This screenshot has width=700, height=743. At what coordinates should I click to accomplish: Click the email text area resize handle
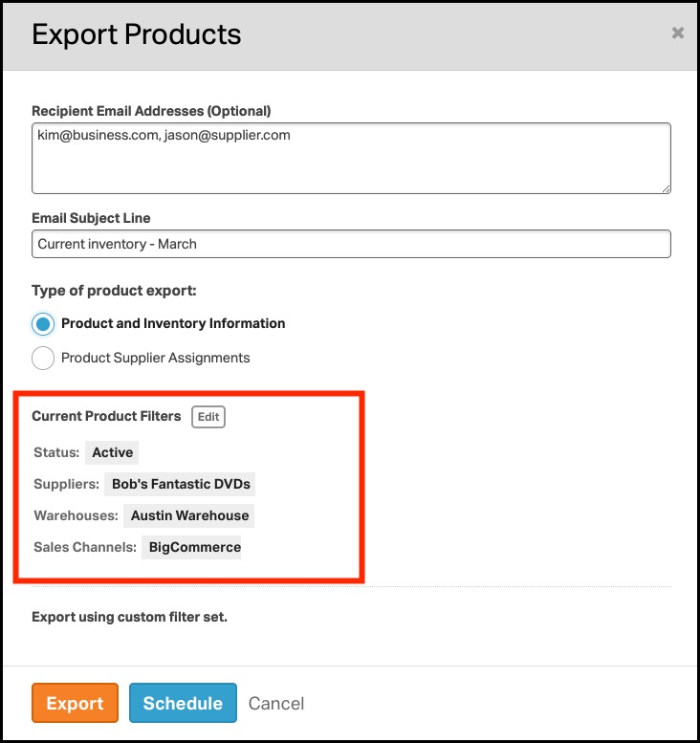point(665,187)
